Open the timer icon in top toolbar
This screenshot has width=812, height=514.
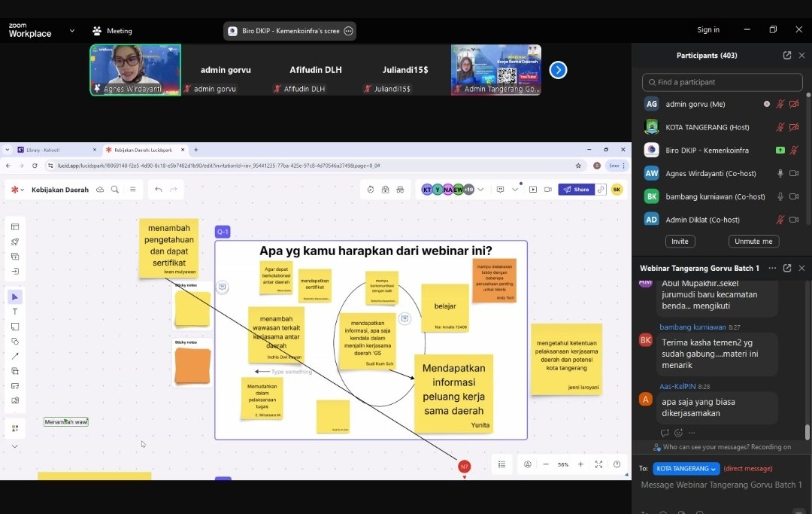tap(371, 190)
